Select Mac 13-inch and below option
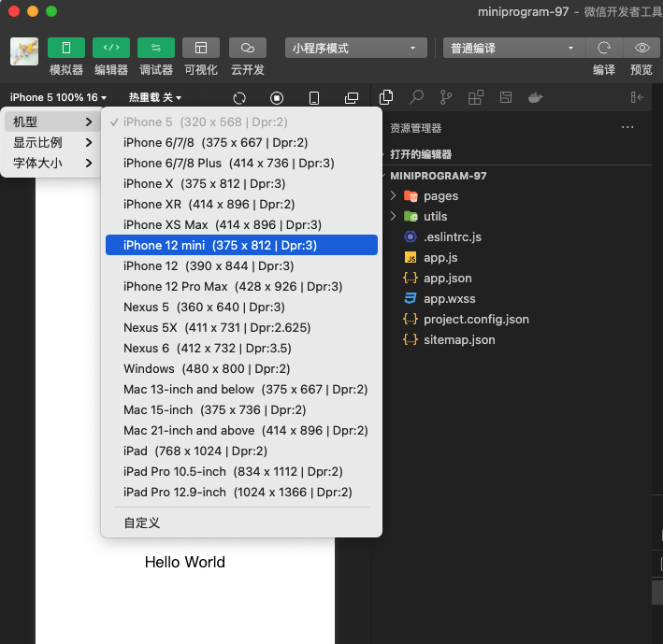Viewport: 663px width, 644px height. 241,389
